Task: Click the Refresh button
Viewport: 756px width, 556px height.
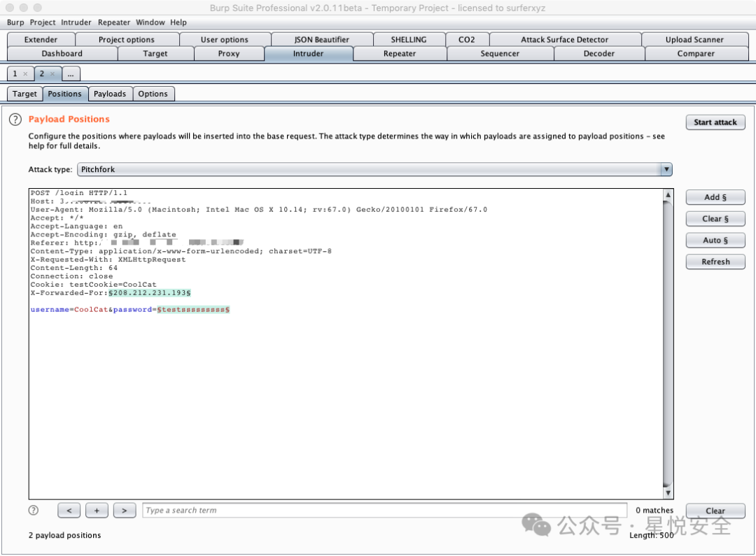Action: click(715, 262)
